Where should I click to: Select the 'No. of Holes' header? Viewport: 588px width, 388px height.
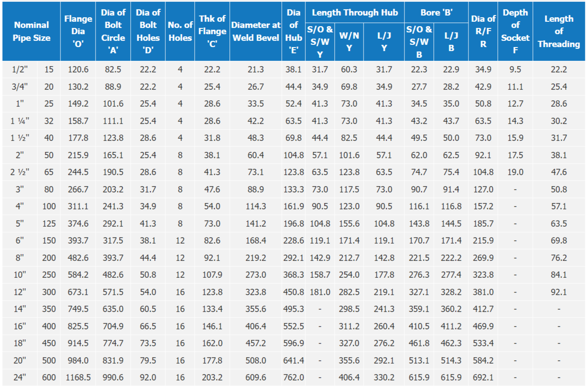tap(180, 32)
